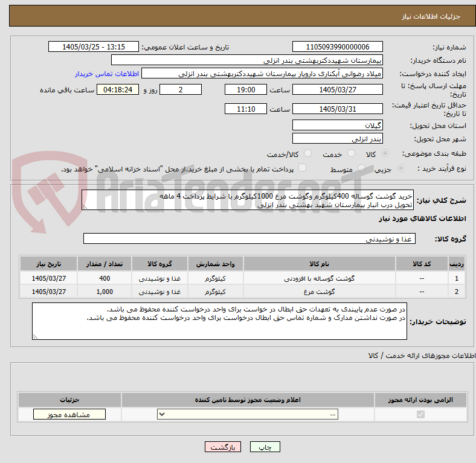Toggle the Islamic treasury bonds payment checkbox

click(x=302, y=168)
